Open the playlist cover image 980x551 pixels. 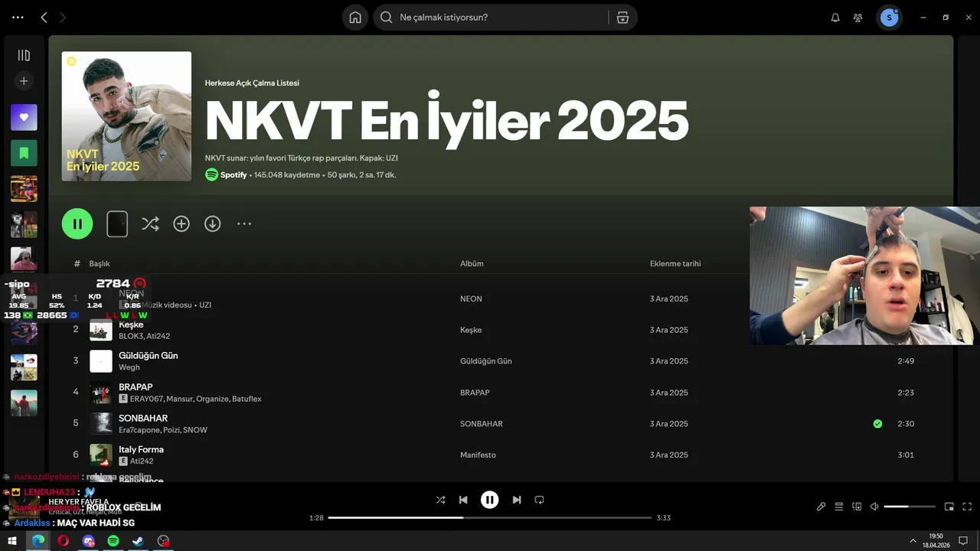coord(126,116)
